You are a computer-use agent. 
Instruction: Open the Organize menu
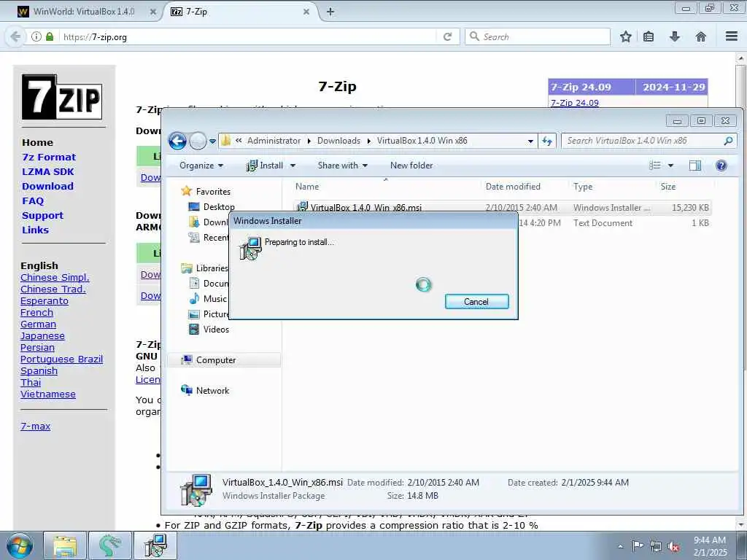(x=201, y=166)
